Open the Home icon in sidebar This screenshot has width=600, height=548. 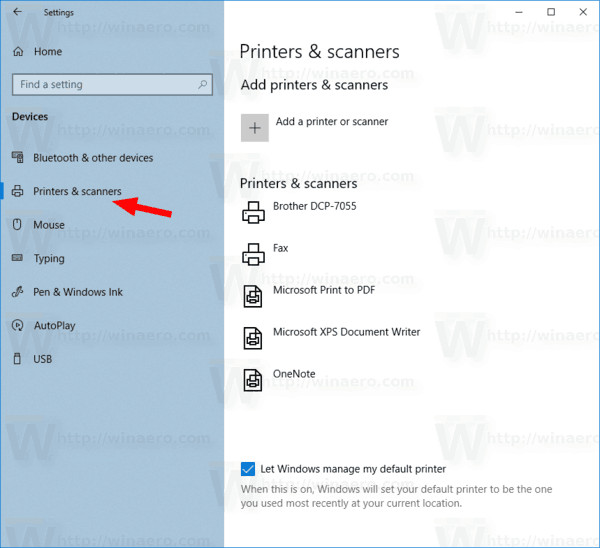[18, 51]
